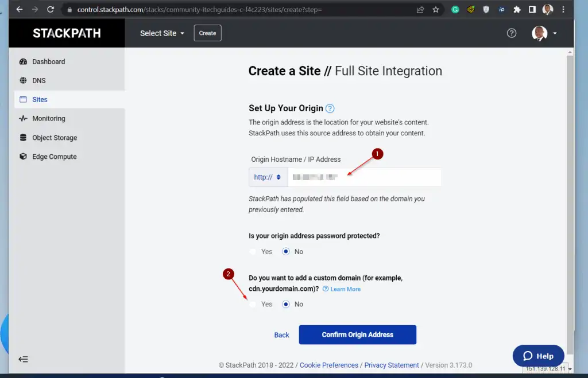Choose Yes to add a custom domain
588x378 pixels.
pos(253,304)
